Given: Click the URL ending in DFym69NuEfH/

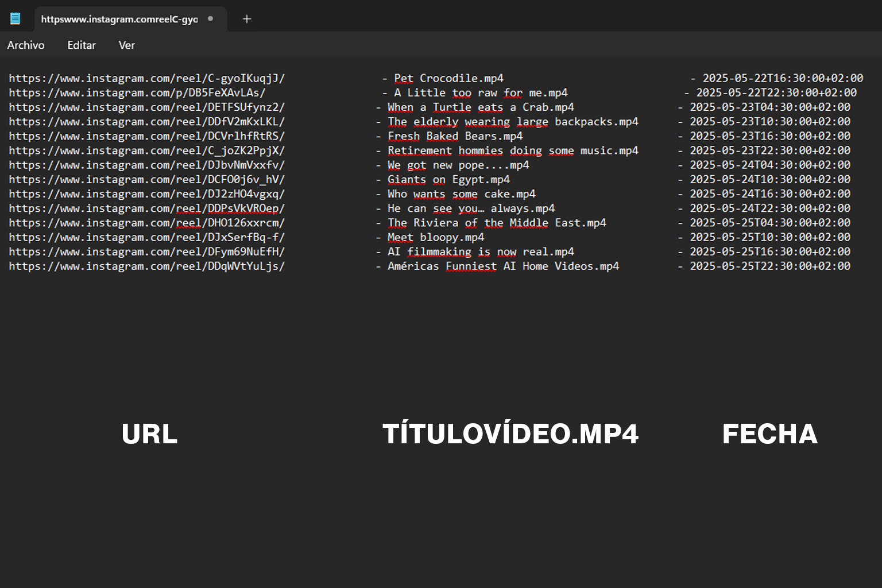Looking at the screenshot, I should (147, 252).
